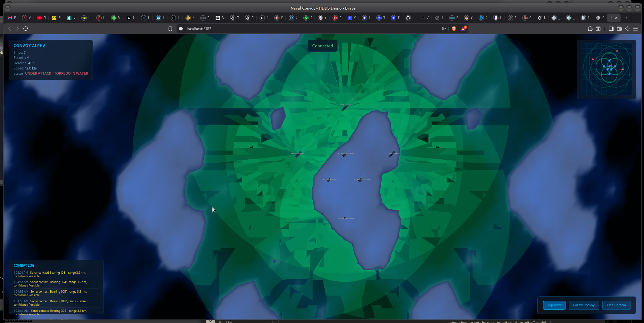Select the HMS Lancaster escort ship
The image size is (644, 323).
point(298,154)
